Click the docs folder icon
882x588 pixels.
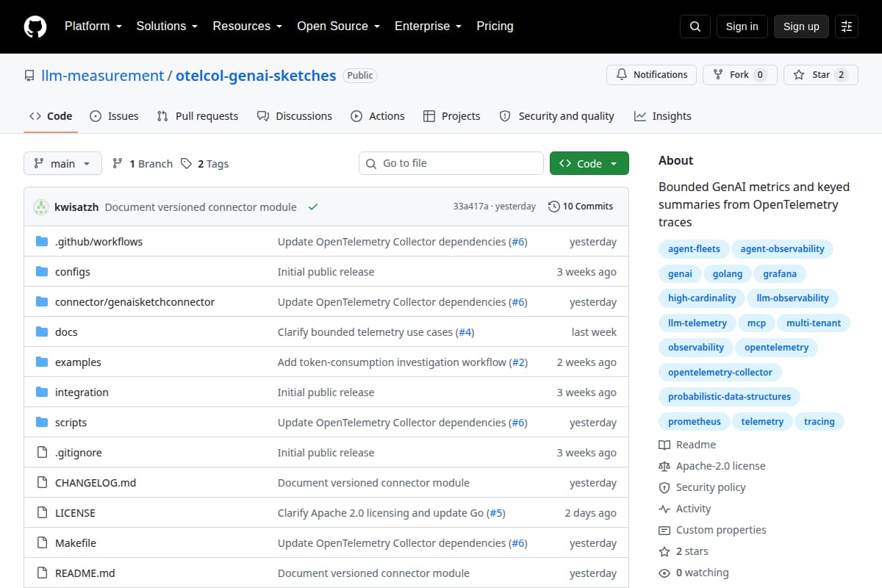click(x=42, y=332)
